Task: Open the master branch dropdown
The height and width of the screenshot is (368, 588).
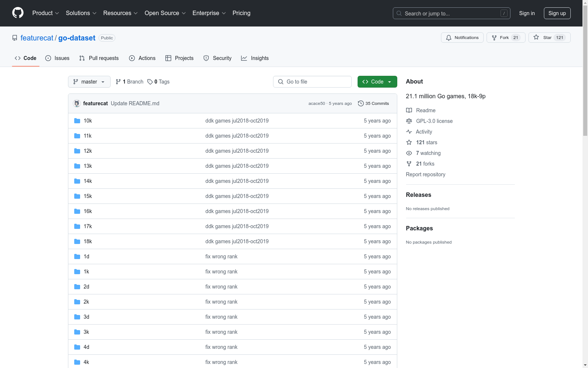Action: pyautogui.click(x=89, y=82)
